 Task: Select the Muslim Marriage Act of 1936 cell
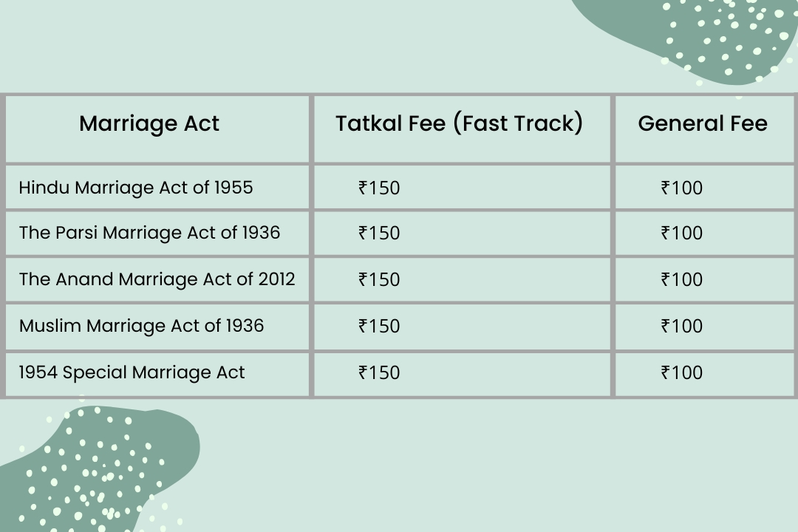click(x=141, y=326)
